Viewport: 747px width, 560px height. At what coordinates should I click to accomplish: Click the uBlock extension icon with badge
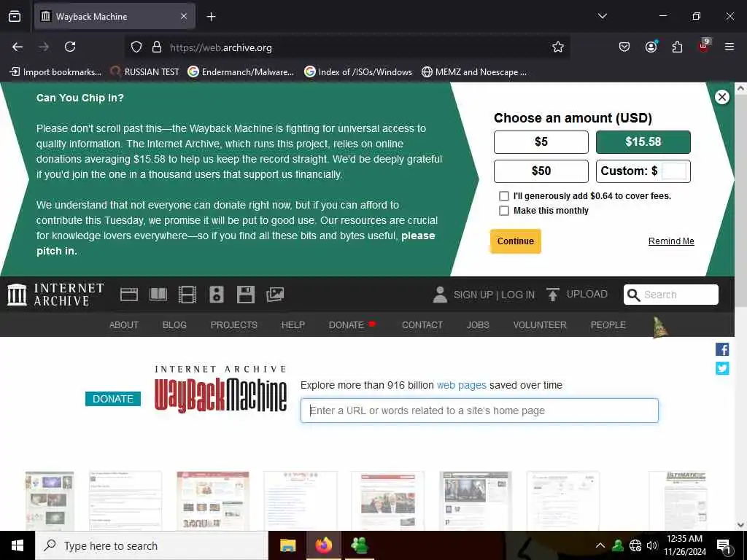tap(704, 46)
